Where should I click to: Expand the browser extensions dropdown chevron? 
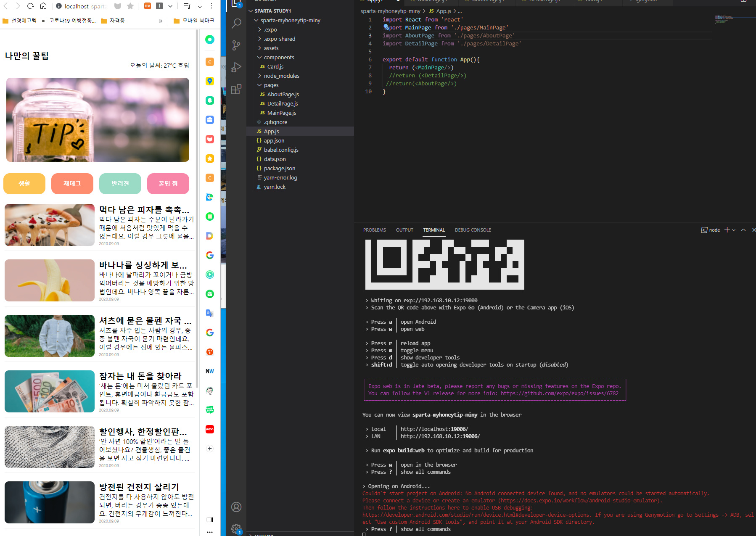170,6
